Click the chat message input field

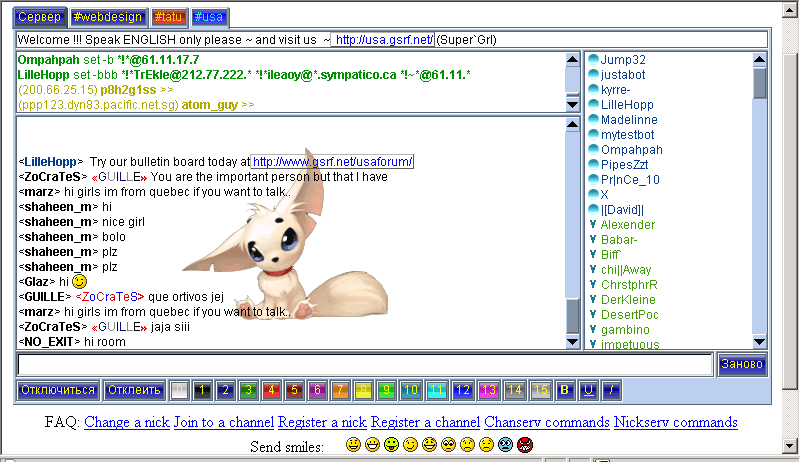coord(365,364)
